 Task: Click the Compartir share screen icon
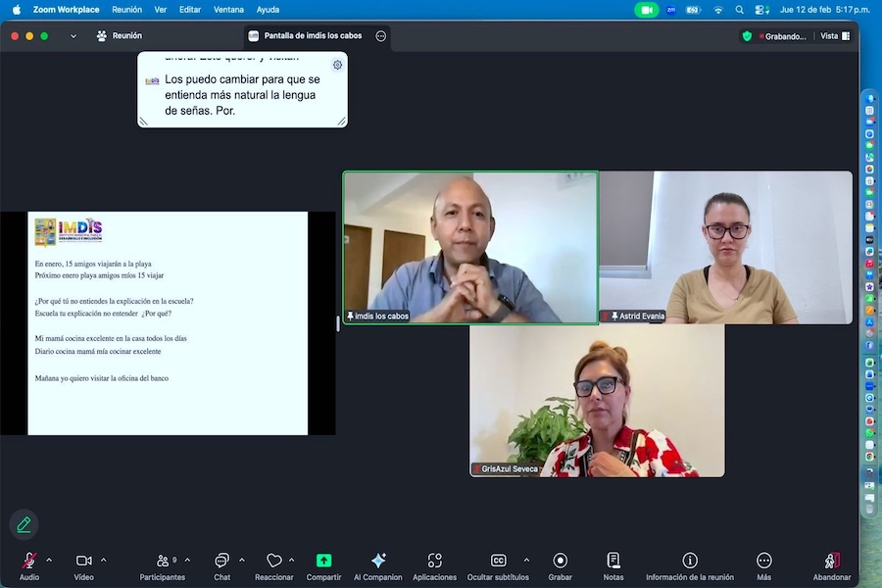pos(323,562)
